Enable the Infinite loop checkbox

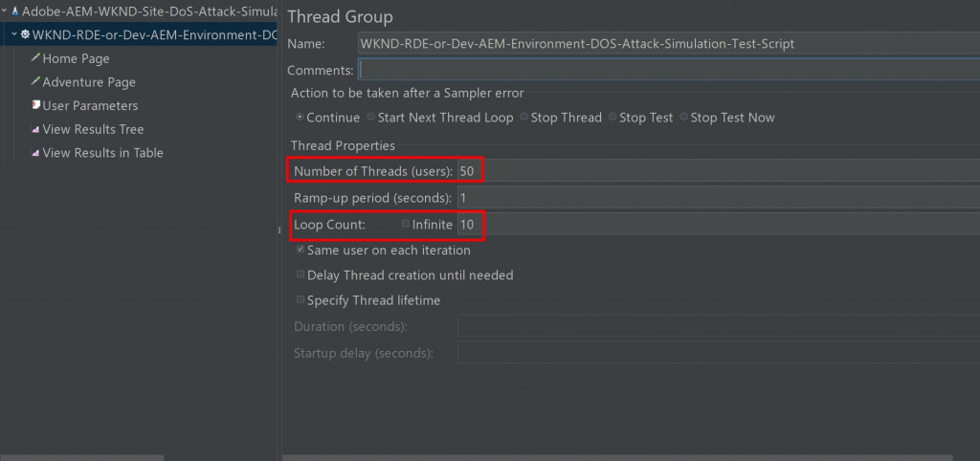(406, 224)
